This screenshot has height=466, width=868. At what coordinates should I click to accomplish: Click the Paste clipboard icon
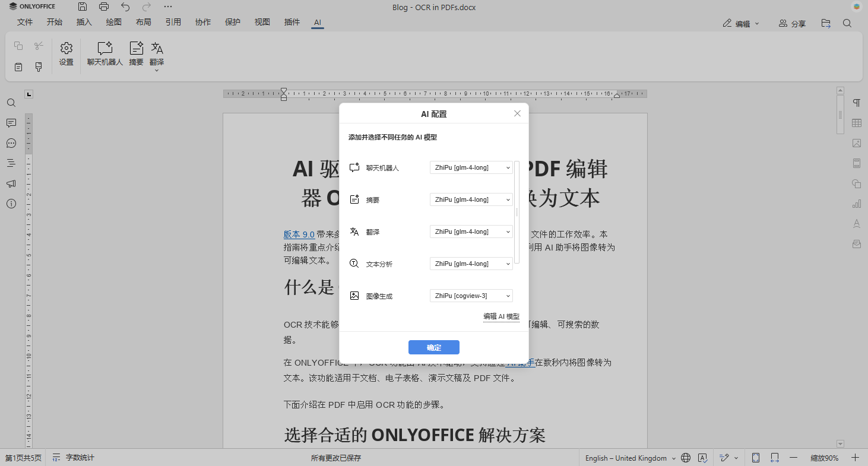click(x=18, y=67)
